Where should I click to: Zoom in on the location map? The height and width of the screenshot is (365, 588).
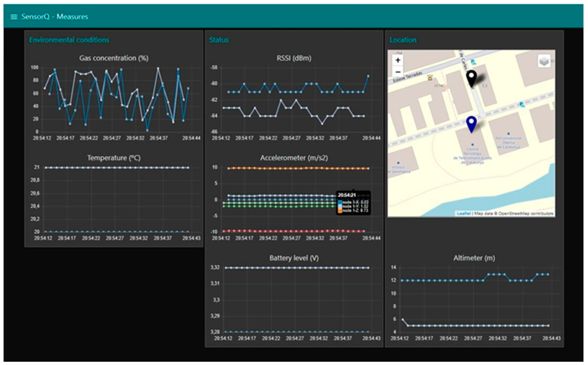pos(398,60)
